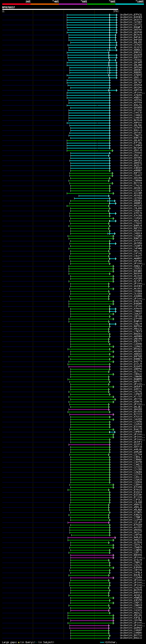This screenshot has width=146, height=644.
Task: Click the UniRef100_Q013N5 label
Action: point(131,193)
